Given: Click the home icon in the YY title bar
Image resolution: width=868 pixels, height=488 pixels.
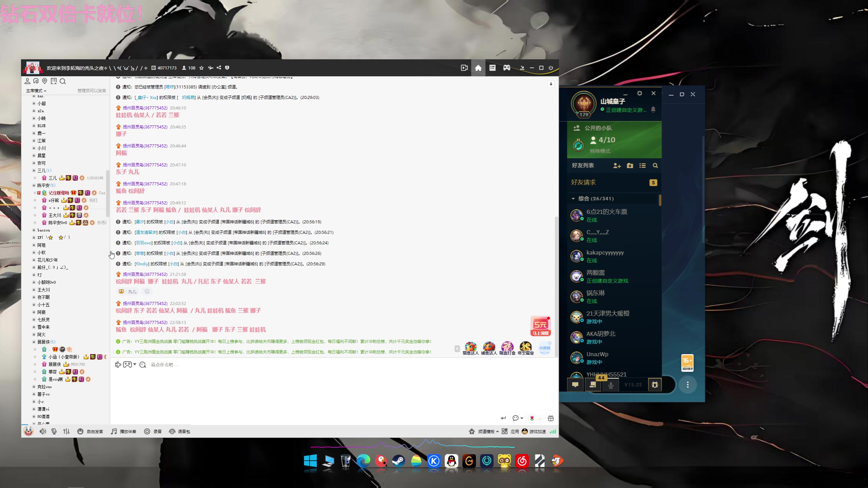Looking at the screenshot, I should click(x=478, y=68).
